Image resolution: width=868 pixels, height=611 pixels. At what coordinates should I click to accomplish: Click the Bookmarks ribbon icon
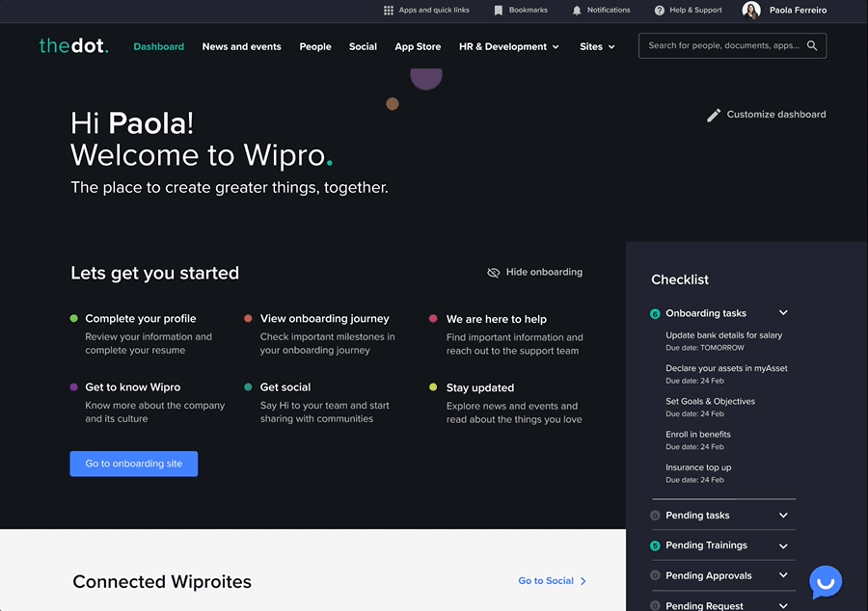(x=499, y=11)
